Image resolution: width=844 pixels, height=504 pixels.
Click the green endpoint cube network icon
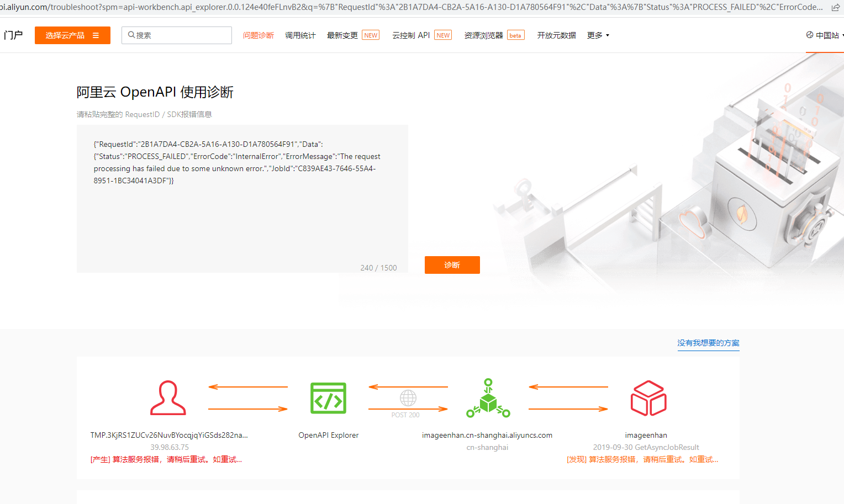488,397
